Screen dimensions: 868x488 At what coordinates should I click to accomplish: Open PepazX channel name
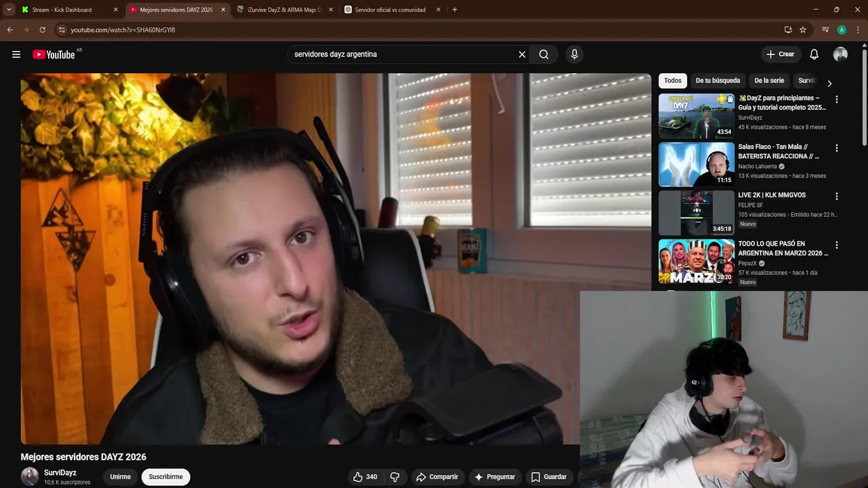point(747,264)
